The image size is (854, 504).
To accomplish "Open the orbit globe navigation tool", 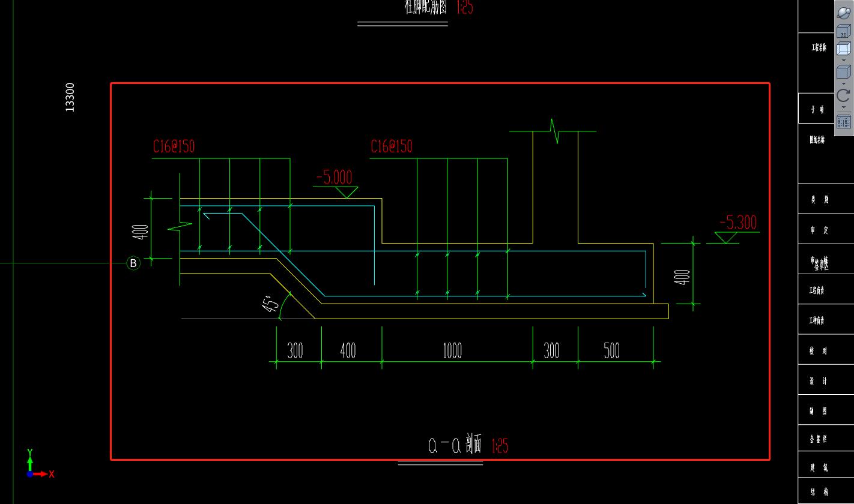I will point(844,12).
